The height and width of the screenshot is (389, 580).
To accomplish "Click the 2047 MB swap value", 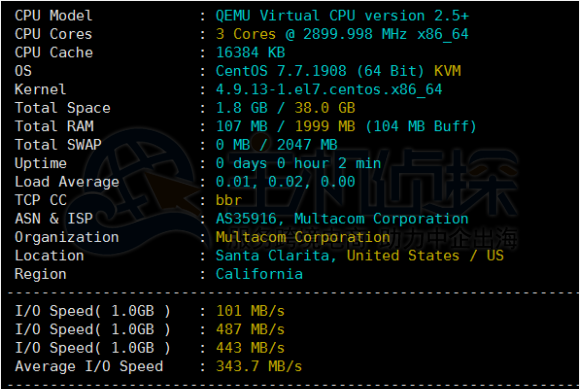I will click(x=307, y=145).
